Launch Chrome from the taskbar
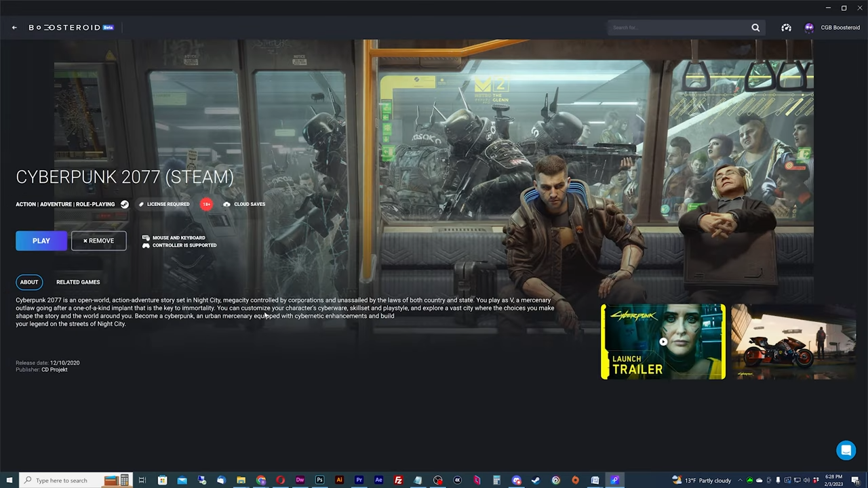The height and width of the screenshot is (488, 868). [260, 481]
